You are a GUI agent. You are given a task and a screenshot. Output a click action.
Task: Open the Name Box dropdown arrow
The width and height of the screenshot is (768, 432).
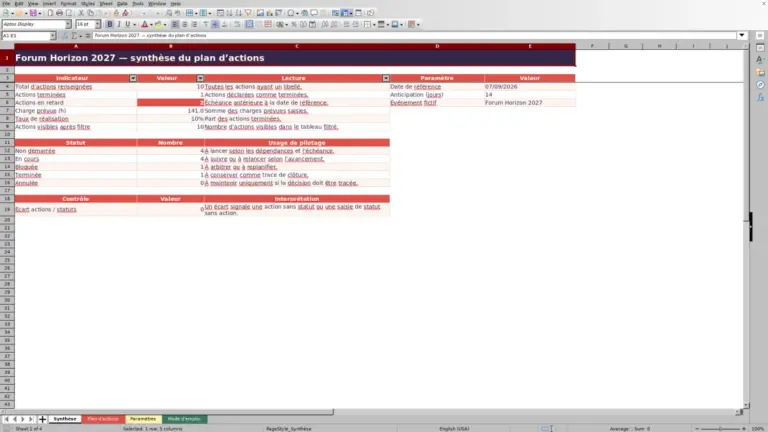pos(53,36)
